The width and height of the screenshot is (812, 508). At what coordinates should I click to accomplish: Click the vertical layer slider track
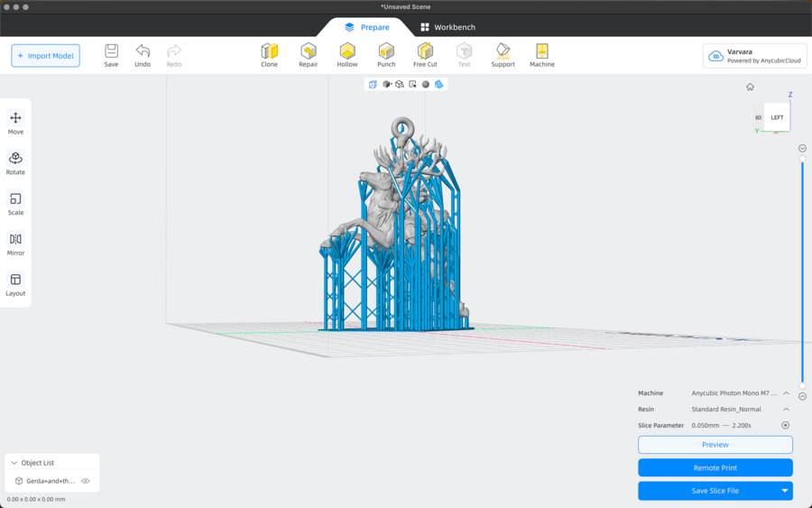pyautogui.click(x=802, y=271)
